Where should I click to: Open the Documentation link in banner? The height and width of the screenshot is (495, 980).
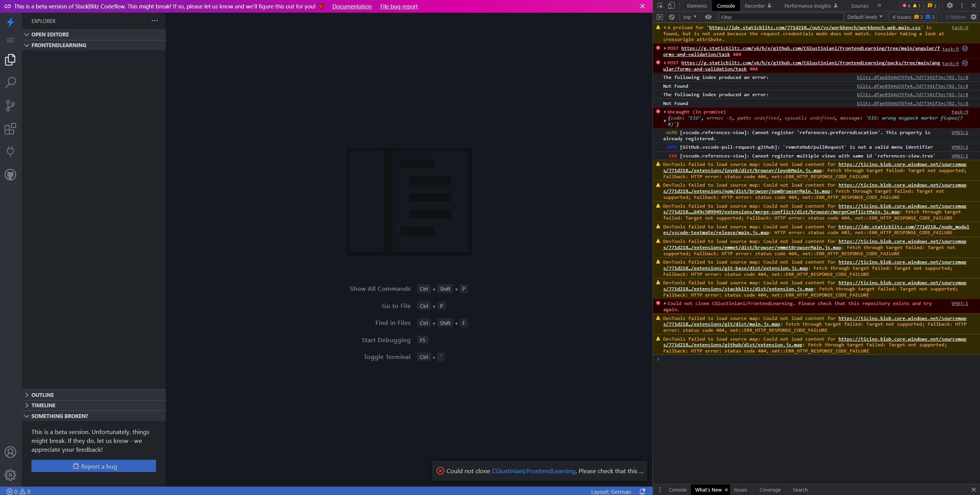(352, 7)
